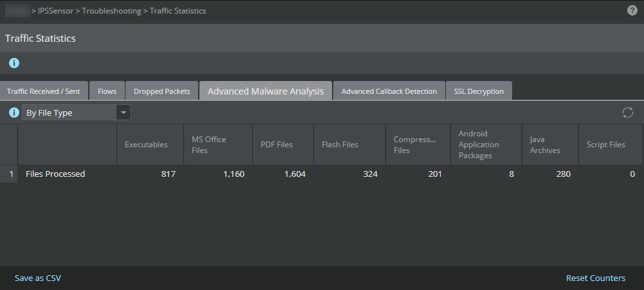
Task: Sort by MS Office Files column header
Action: pos(217,145)
